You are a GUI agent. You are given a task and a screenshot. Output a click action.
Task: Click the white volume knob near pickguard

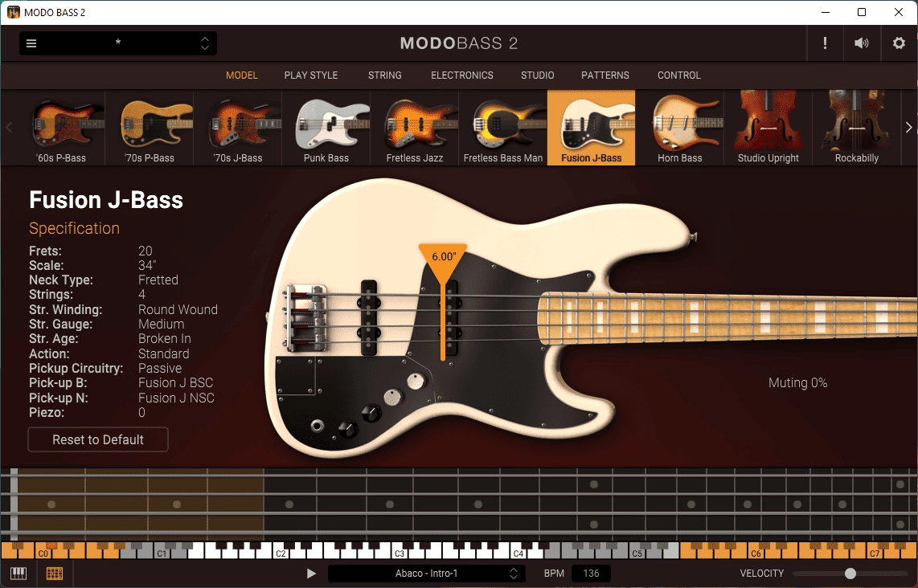416,382
